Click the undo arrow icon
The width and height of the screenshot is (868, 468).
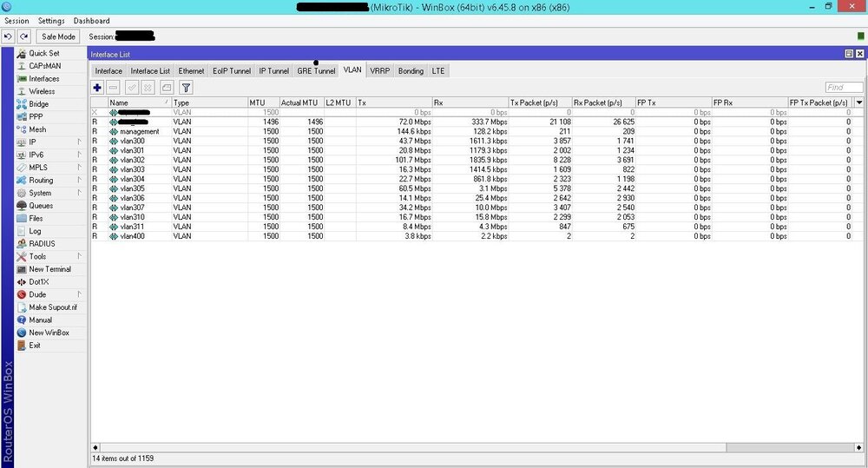coord(8,36)
